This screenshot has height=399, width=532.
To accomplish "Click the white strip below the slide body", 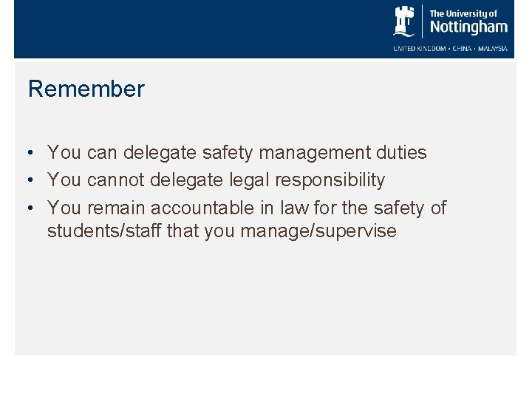I will click(x=266, y=377).
